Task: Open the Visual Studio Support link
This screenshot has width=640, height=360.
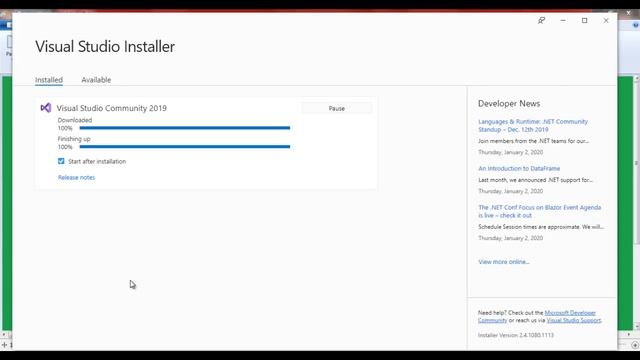Action: (574, 320)
